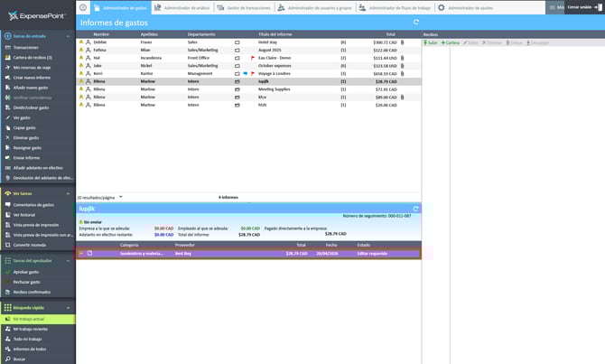
Task: Click the paperclip icon on Debbie's report row
Action: pyautogui.click(x=402, y=42)
